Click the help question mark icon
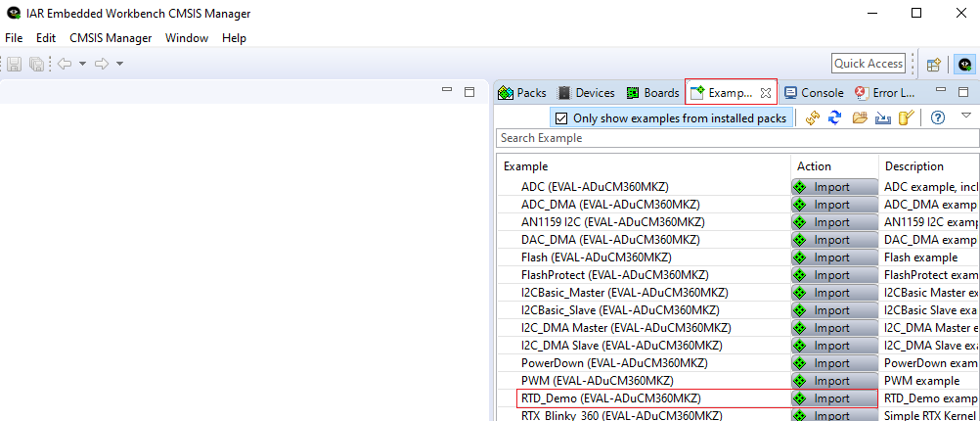 tap(938, 117)
